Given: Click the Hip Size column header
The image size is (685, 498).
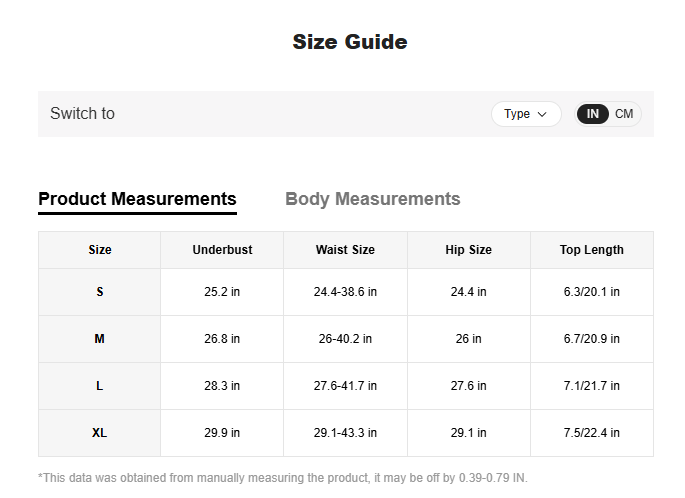Looking at the screenshot, I should [x=468, y=250].
